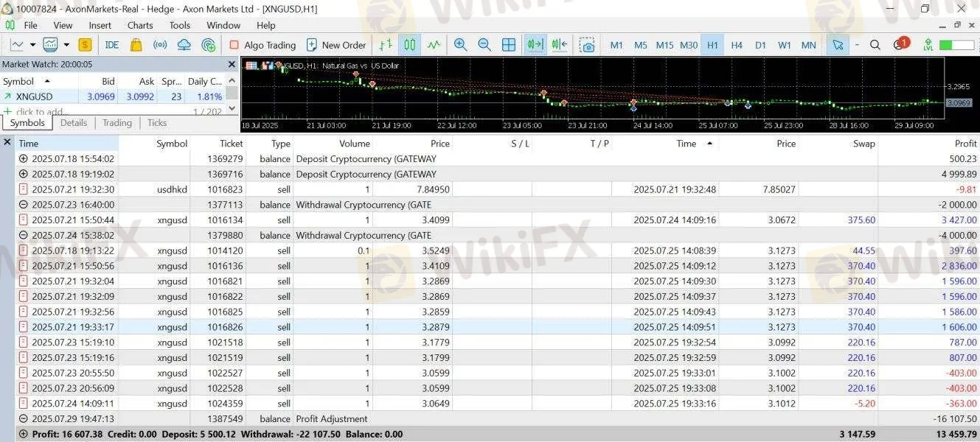Toggle chart auto scroll to latest bar
Viewport: 980px width, 442px height.
[x=535, y=45]
